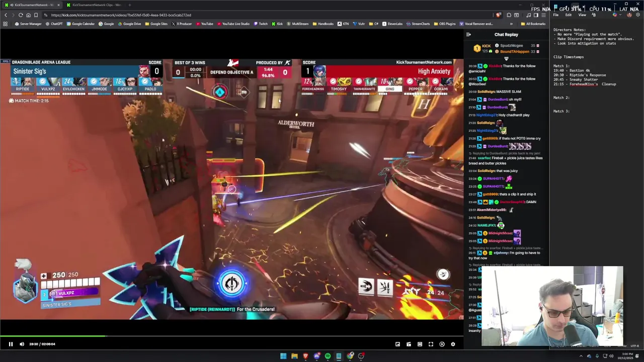Click Brave Shields icon in address bar
644x362 pixels.
498,15
